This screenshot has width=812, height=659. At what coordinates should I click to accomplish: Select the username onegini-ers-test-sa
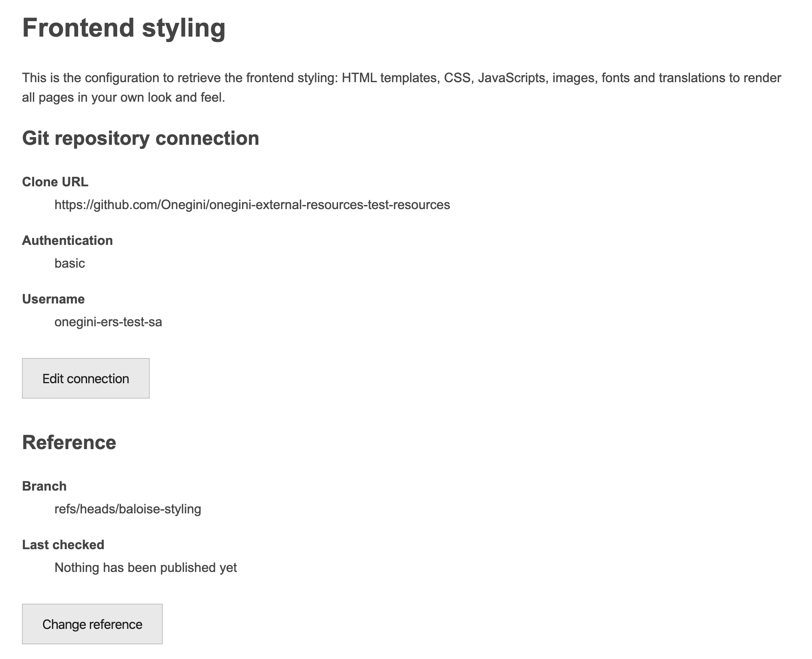point(108,322)
